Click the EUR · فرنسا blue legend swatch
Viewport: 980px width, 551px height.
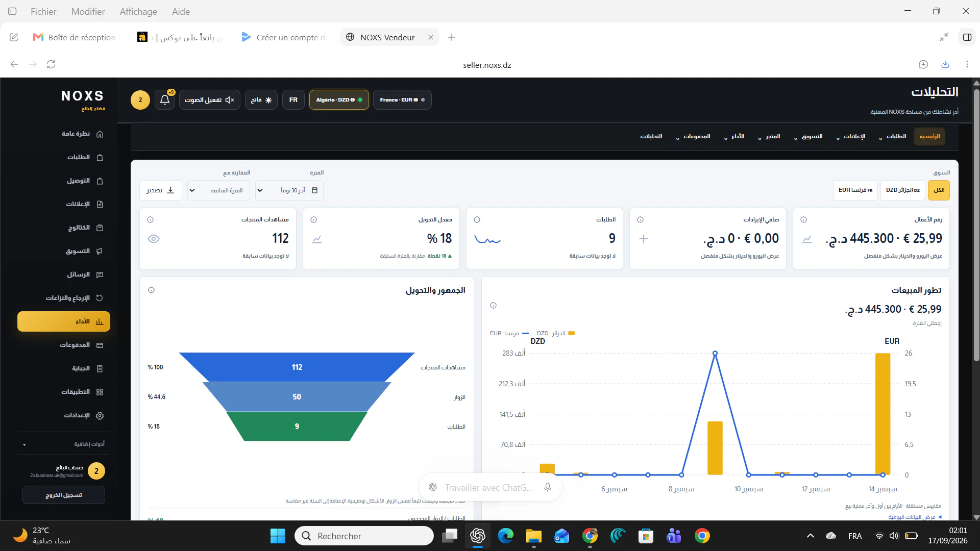(526, 333)
